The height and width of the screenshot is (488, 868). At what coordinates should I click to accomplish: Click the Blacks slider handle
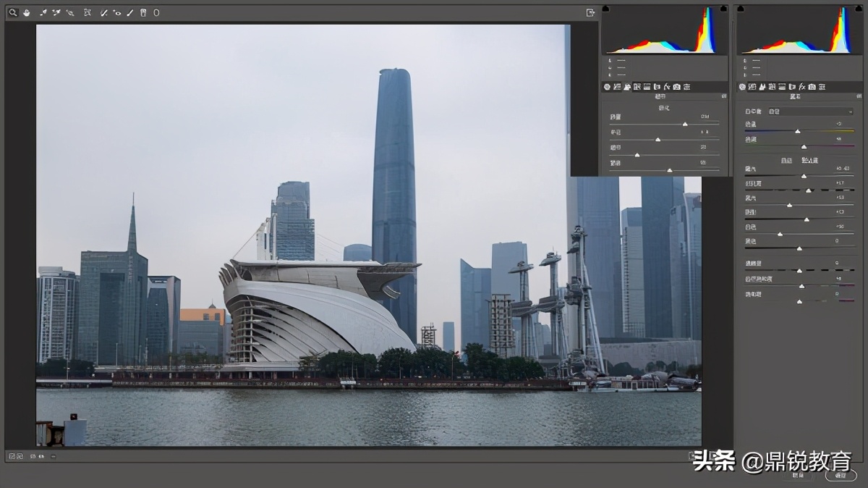[799, 248]
